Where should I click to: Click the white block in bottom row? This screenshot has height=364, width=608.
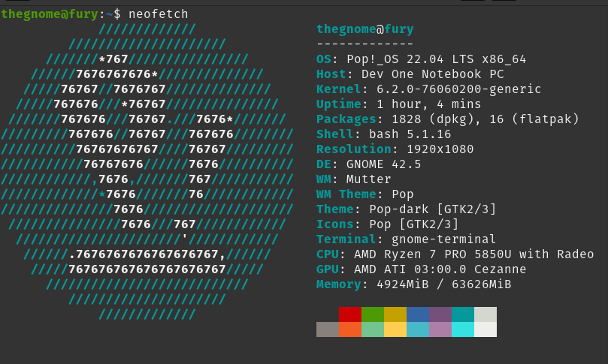(485, 329)
